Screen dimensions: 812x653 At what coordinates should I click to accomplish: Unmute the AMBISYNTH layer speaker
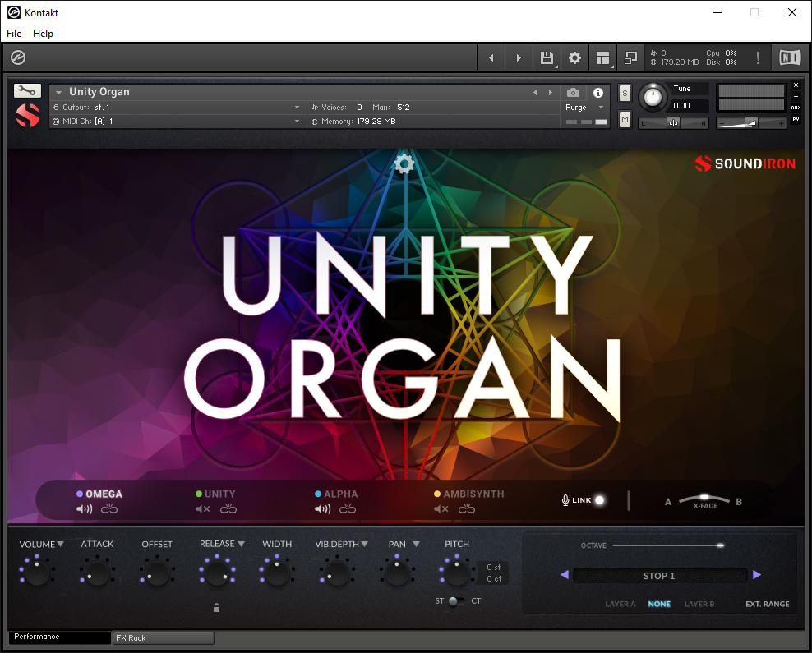(x=441, y=509)
